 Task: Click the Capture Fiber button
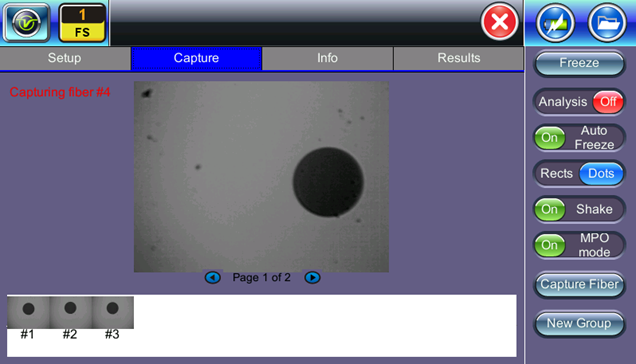579,284
